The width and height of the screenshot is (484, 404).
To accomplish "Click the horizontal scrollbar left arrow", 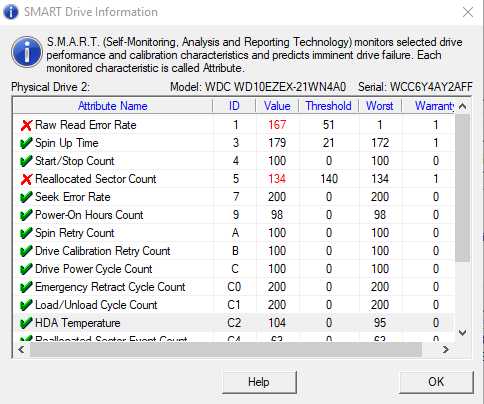I will pos(21,350).
